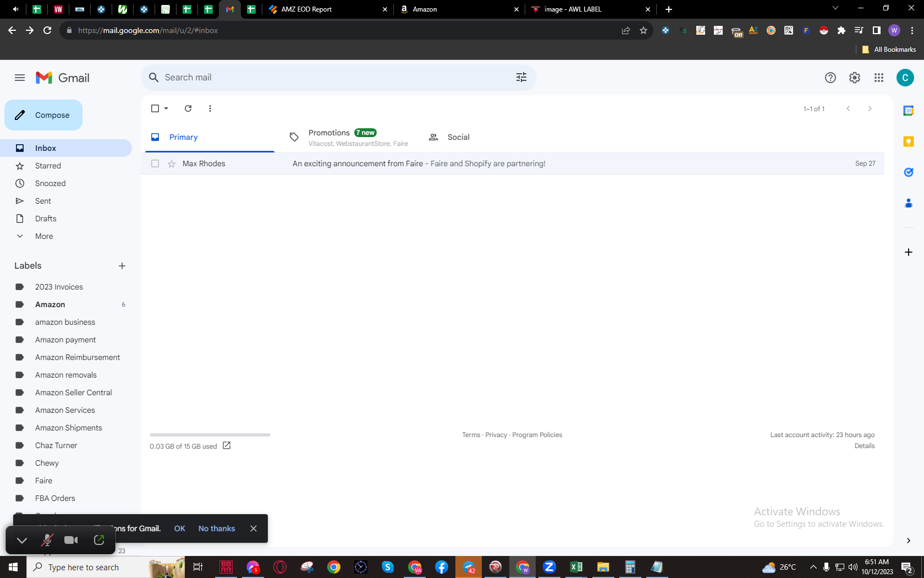Open the Amazon Reimbursement label

(x=66, y=357)
